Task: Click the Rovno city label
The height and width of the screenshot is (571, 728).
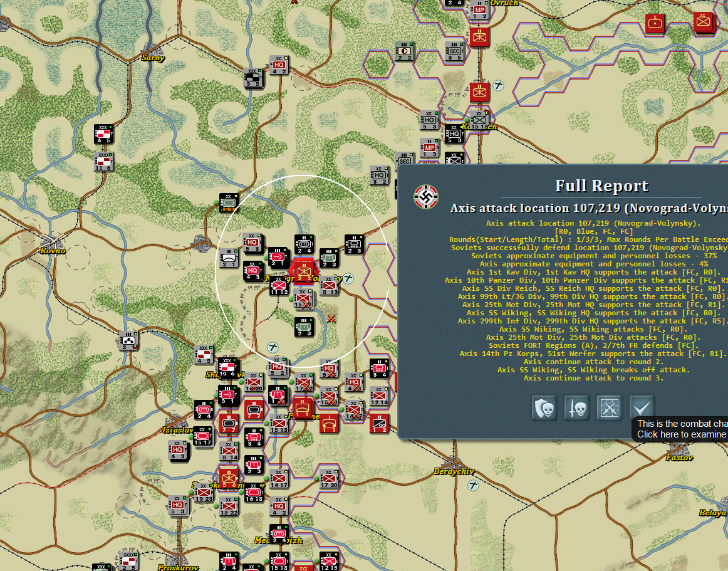Action: 53,251
